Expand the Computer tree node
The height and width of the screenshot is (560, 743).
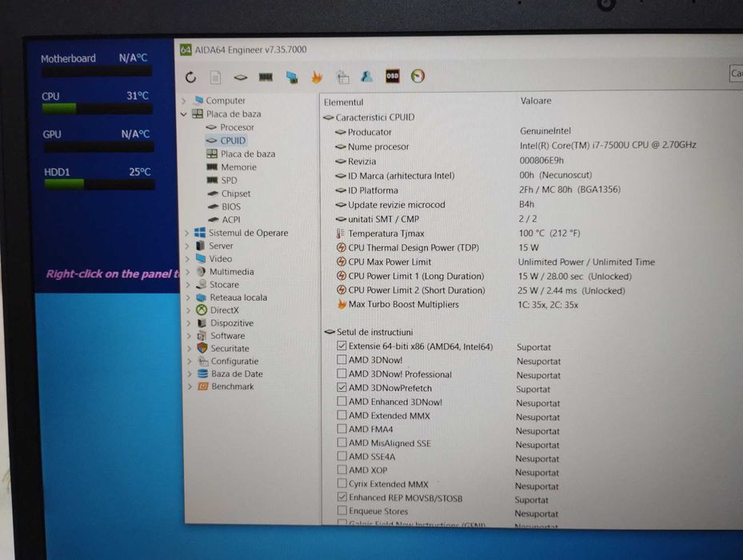pos(184,101)
